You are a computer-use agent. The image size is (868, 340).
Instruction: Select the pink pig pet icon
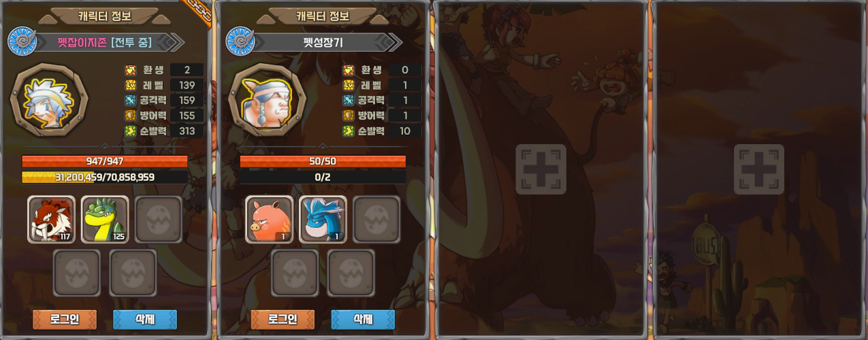click(x=269, y=220)
